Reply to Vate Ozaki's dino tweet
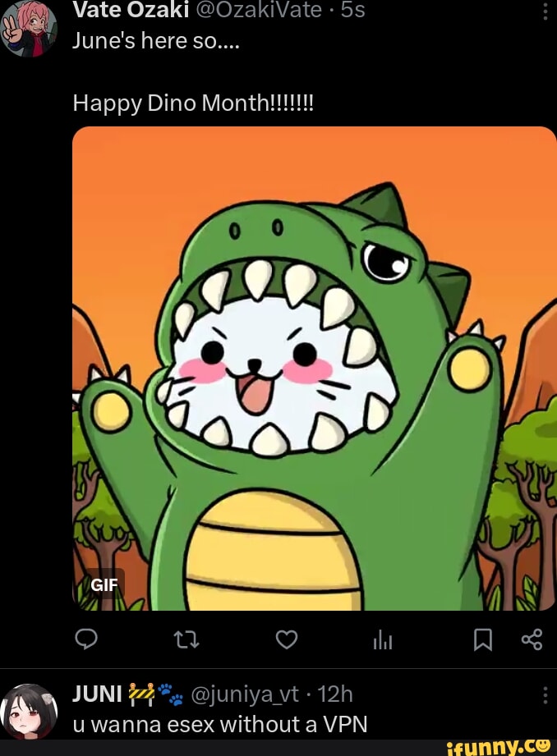 [86, 639]
